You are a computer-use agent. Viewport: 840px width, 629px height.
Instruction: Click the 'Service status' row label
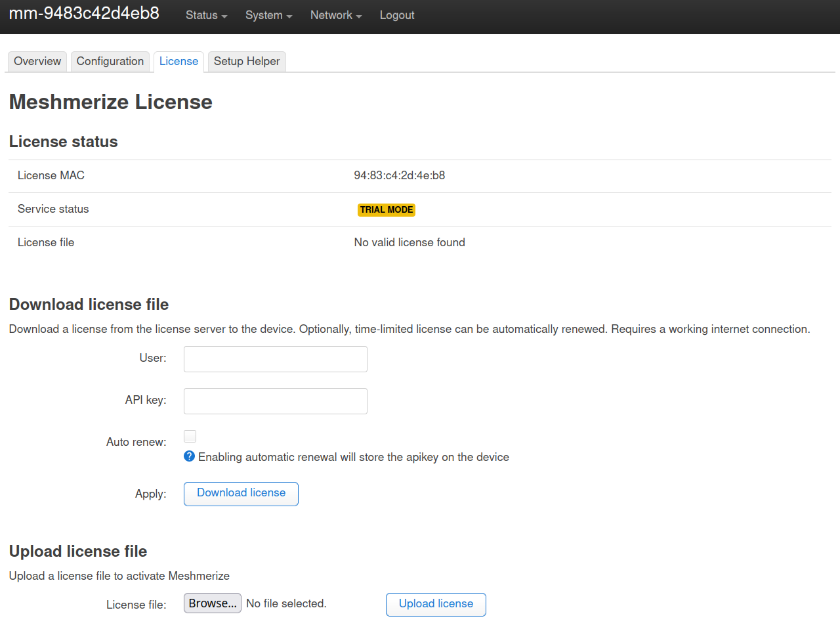pos(53,209)
